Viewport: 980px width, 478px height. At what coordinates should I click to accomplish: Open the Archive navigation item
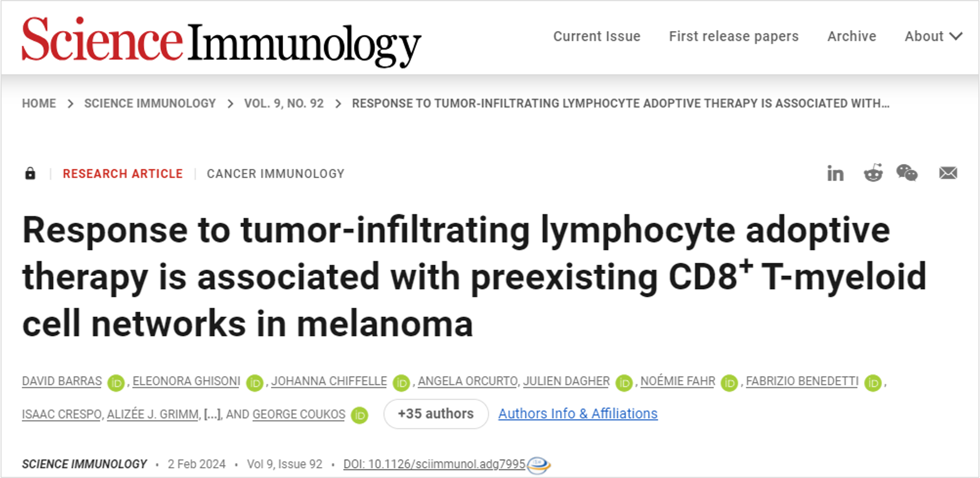pyautogui.click(x=852, y=36)
